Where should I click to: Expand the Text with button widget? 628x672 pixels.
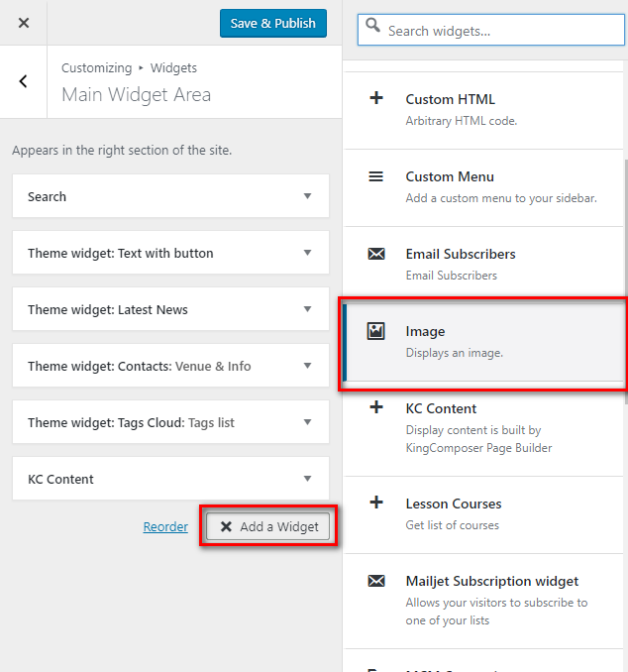click(x=307, y=253)
